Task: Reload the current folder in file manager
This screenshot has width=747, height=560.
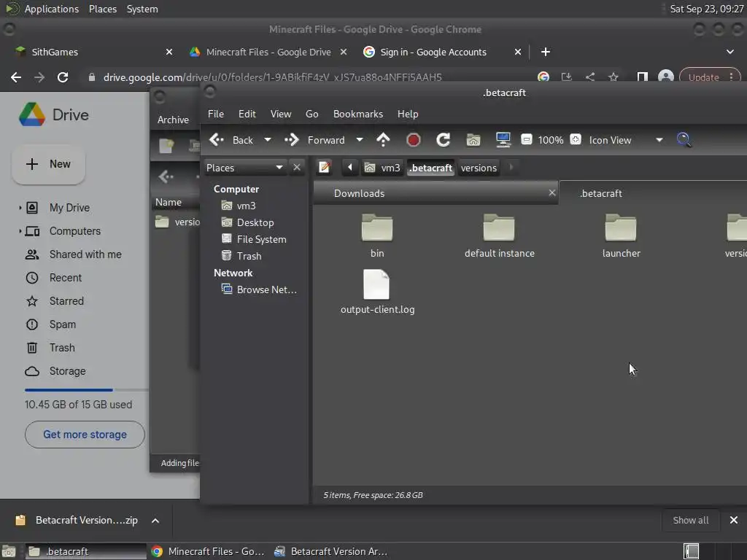Action: [443, 140]
